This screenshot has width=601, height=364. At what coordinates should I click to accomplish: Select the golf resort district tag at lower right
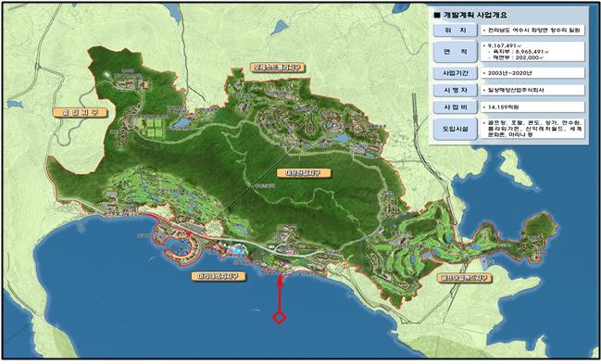point(465,279)
